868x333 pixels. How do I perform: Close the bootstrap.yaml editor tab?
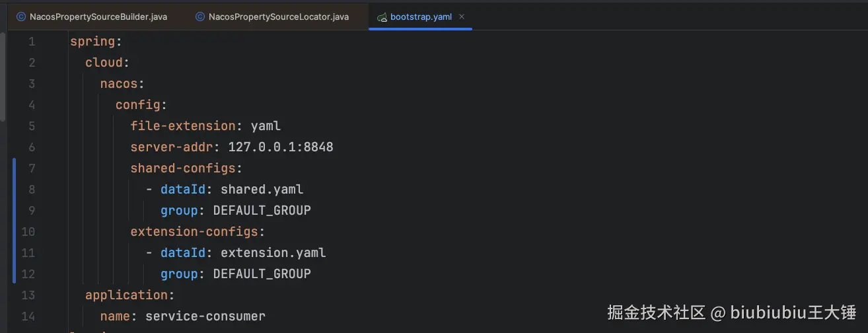[462, 17]
